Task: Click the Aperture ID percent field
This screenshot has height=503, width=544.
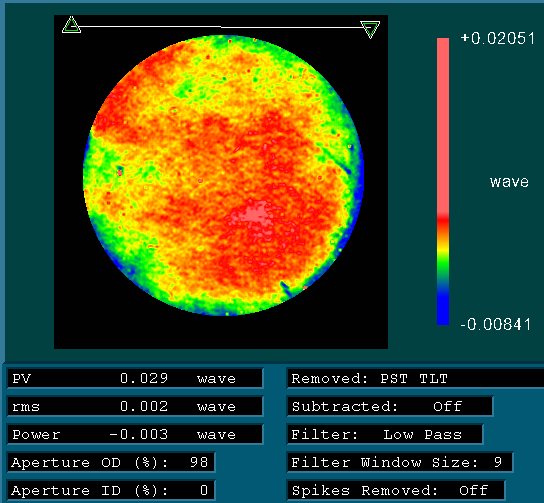Action: click(111, 491)
